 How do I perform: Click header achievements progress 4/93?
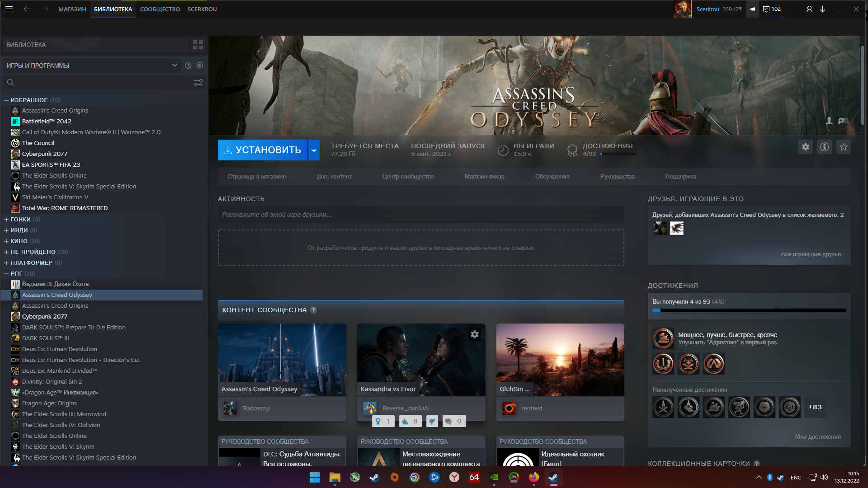pyautogui.click(x=618, y=154)
